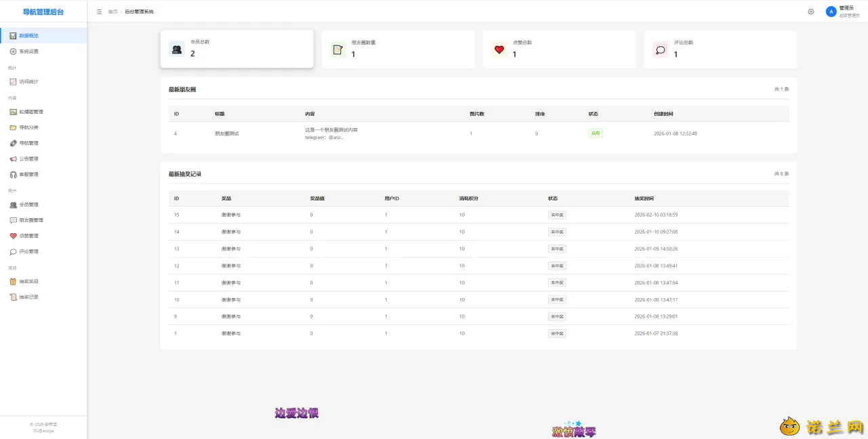Click the 导航管理 link icon

pyautogui.click(x=13, y=143)
